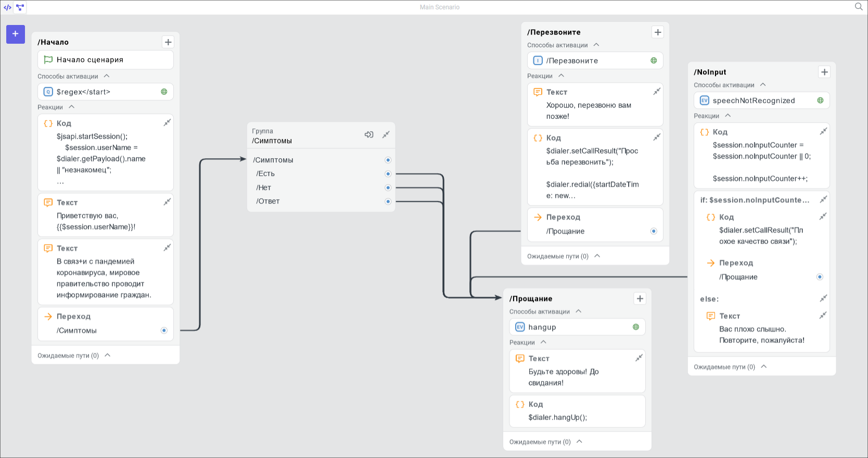Select the /Прощание transition connector in /Перезвоните
This screenshot has height=458, width=868.
[654, 231]
